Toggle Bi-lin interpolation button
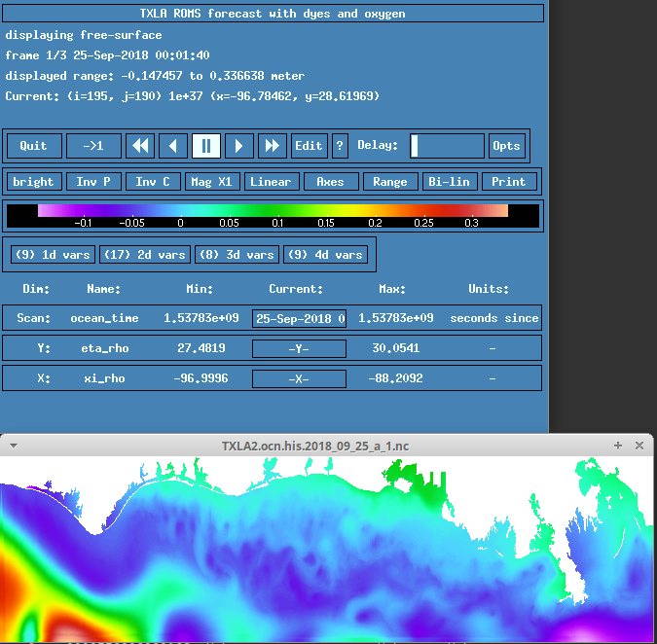This screenshot has height=644, width=657. 450,182
